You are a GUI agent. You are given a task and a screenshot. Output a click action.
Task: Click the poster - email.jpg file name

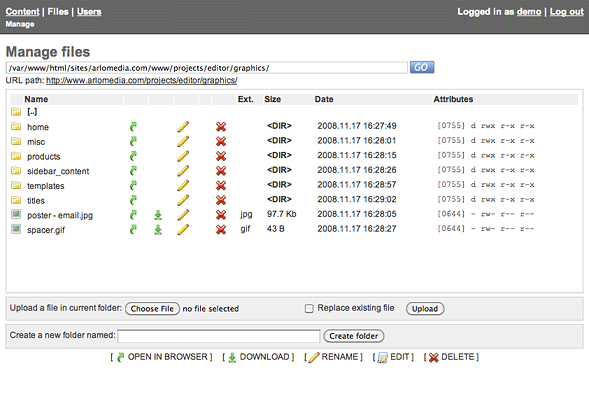(60, 216)
